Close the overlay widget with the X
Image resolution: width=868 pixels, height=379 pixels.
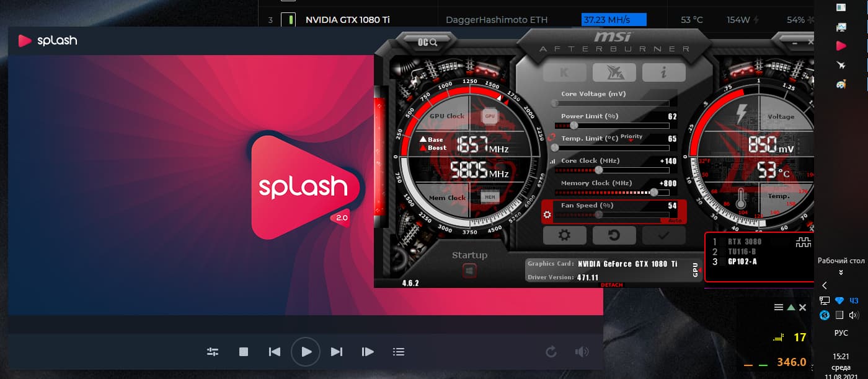[x=803, y=307]
